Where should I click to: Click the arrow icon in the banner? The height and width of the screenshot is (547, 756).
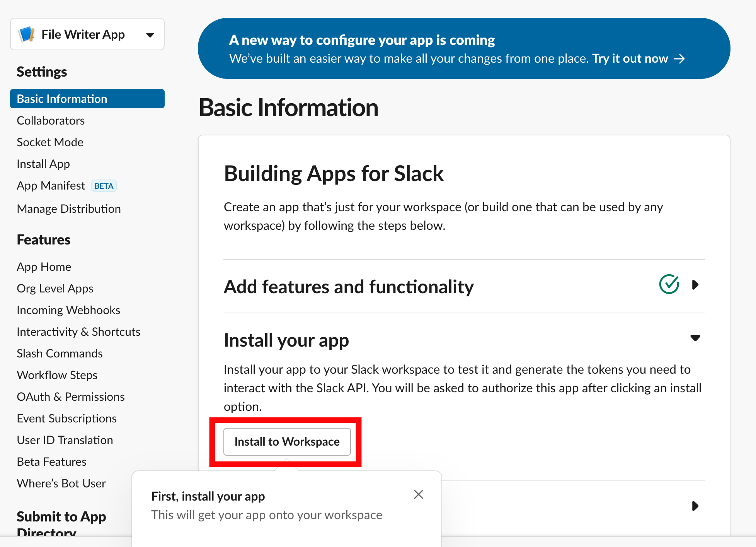(680, 59)
